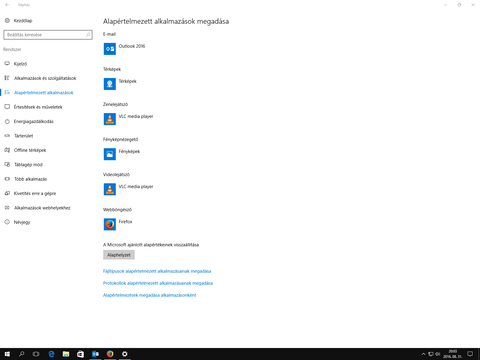Open File Explorer from taskbar
The width and height of the screenshot is (480, 360).
[66, 354]
